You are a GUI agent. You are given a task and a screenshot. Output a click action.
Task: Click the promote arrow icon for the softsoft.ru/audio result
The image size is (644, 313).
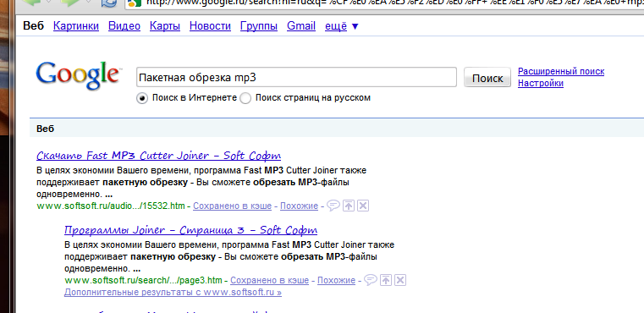pos(349,206)
